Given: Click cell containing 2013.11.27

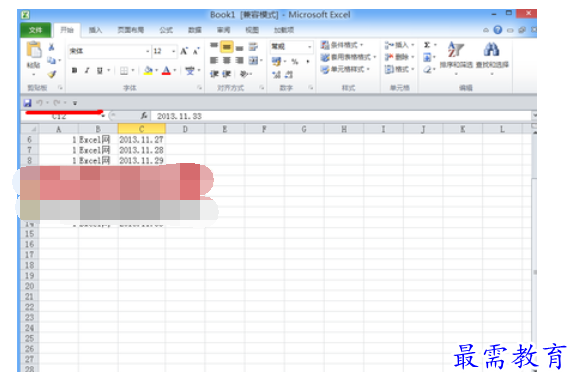Looking at the screenshot, I should 142,140.
